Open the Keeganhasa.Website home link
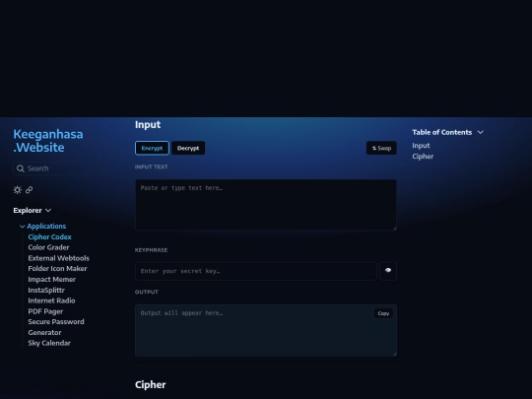 coord(48,141)
